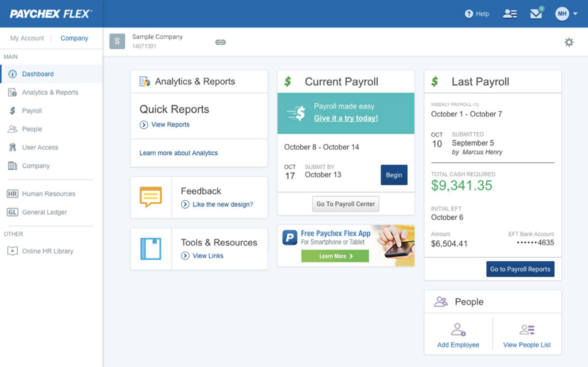The width and height of the screenshot is (588, 367).
Task: Switch to the Company tab
Action: point(74,38)
